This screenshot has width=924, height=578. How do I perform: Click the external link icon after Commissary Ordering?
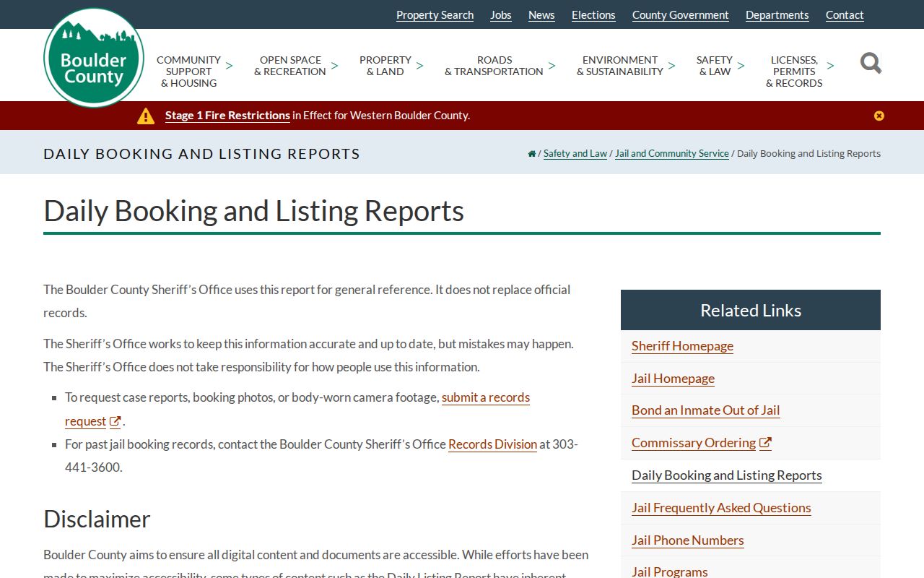tap(765, 443)
